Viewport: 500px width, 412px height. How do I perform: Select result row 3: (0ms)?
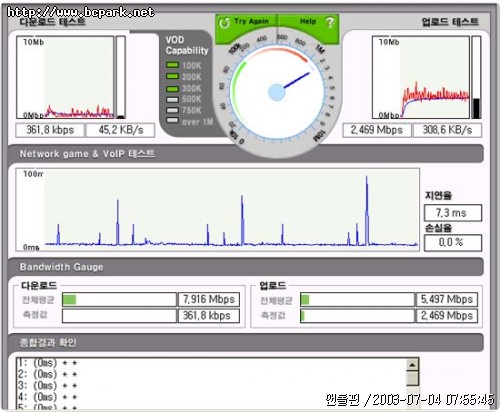point(47,385)
